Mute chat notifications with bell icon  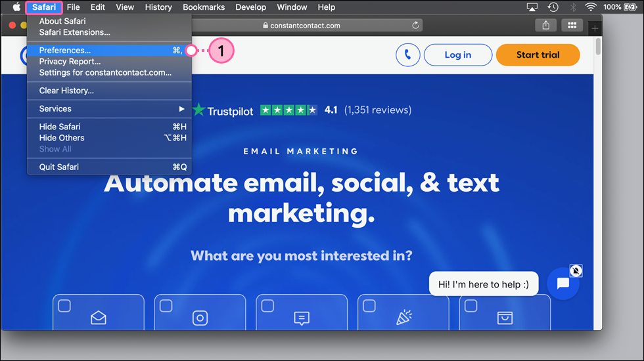pyautogui.click(x=576, y=270)
